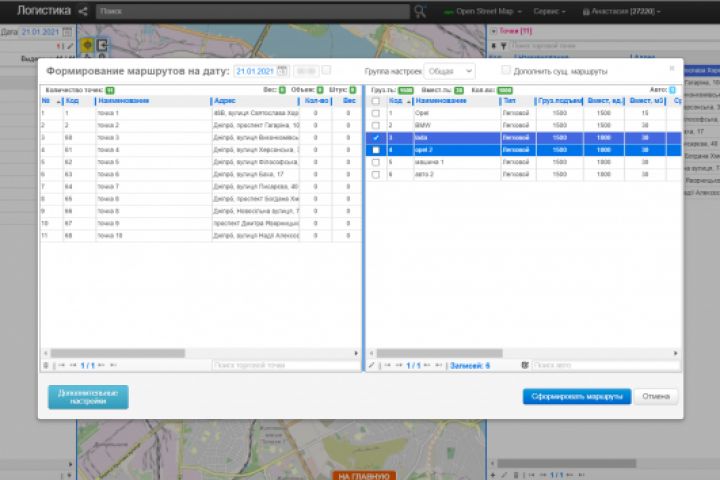
Task: Uncheck the lada vehicle checkbox
Action: point(375,138)
